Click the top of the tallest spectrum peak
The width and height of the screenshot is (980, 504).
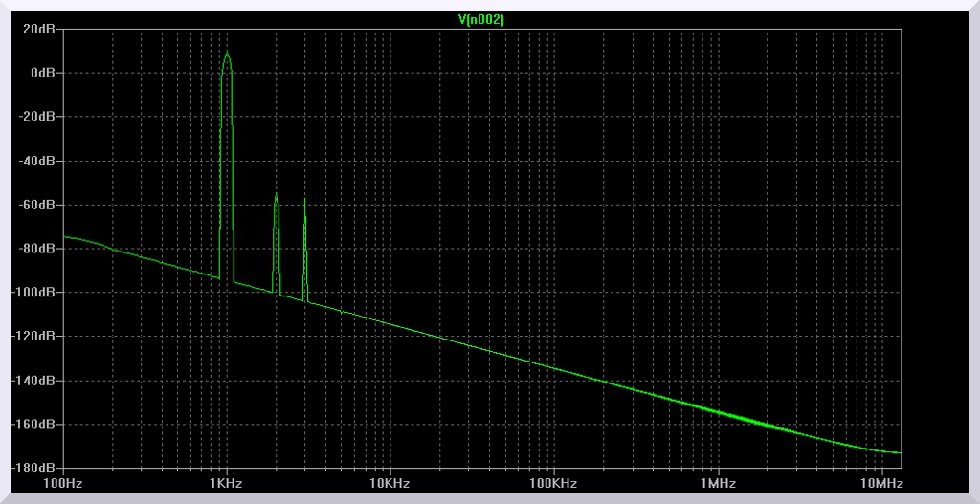coord(227,53)
